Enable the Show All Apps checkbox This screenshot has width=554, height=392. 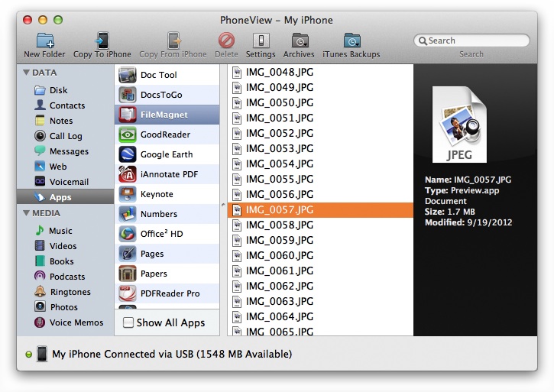[x=128, y=322]
